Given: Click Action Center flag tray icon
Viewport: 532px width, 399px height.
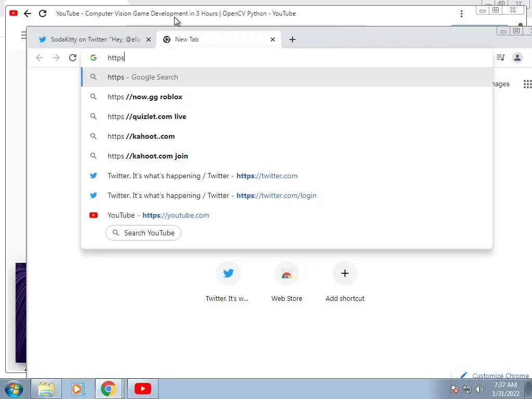Looking at the screenshot, I should pos(455,389).
